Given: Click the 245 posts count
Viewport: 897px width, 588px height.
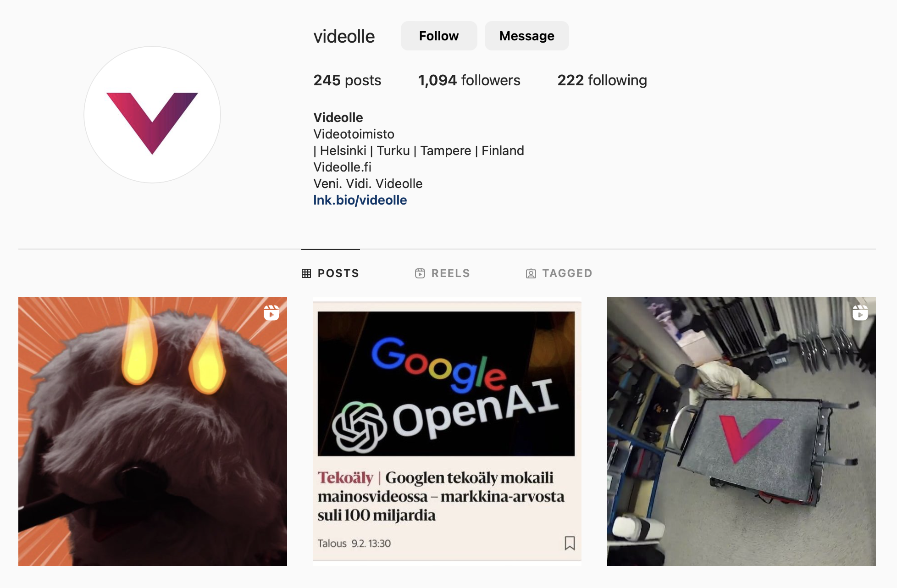Looking at the screenshot, I should [x=347, y=80].
